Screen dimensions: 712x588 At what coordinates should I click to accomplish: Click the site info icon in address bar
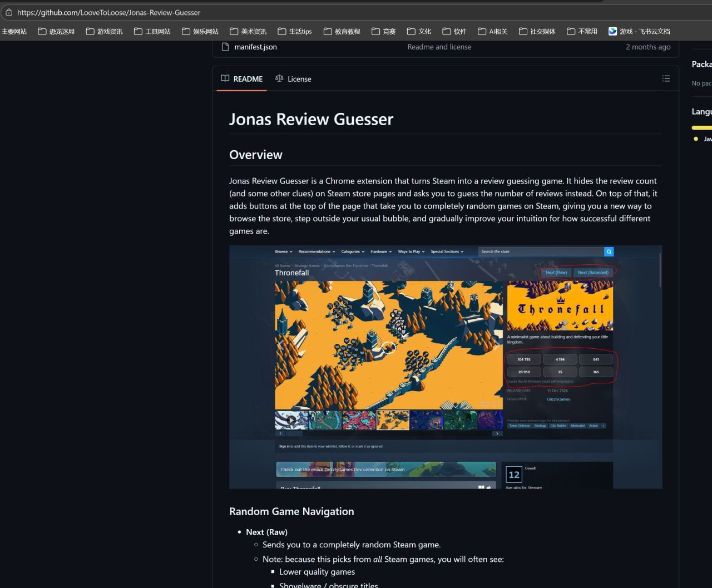tap(8, 12)
